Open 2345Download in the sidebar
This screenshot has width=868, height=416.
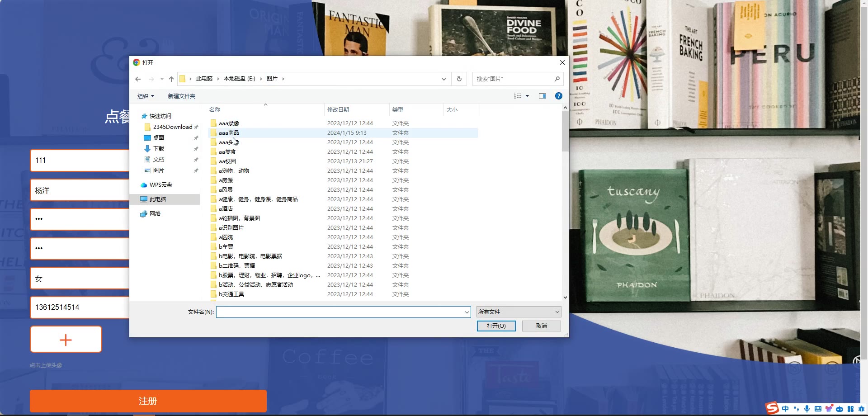(172, 127)
